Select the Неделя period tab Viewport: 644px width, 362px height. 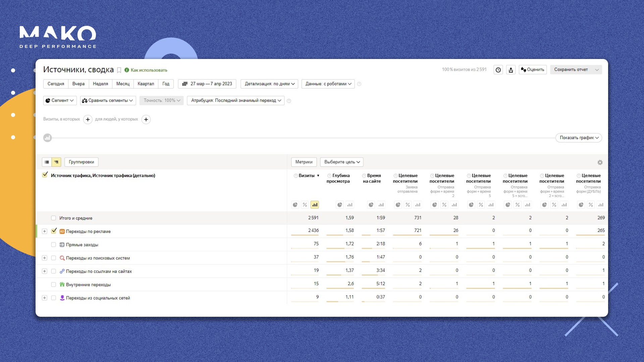pyautogui.click(x=100, y=84)
